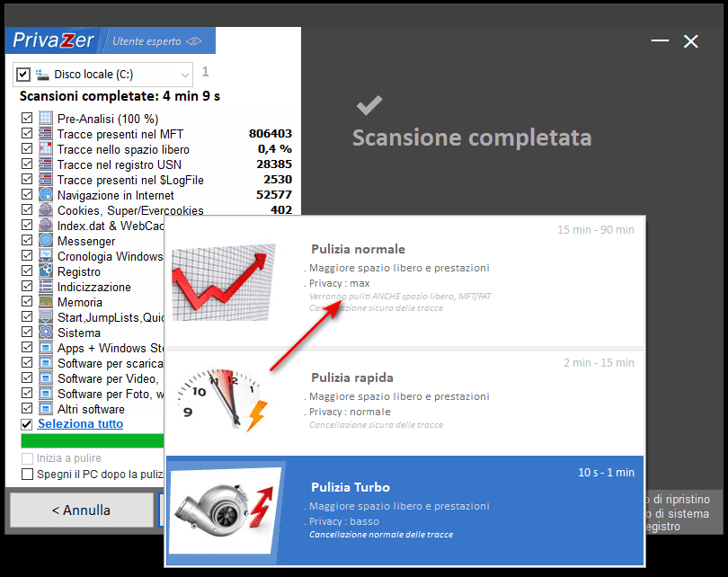Click the 2 min - 15 min estimate
The image size is (728, 577).
pos(599,363)
